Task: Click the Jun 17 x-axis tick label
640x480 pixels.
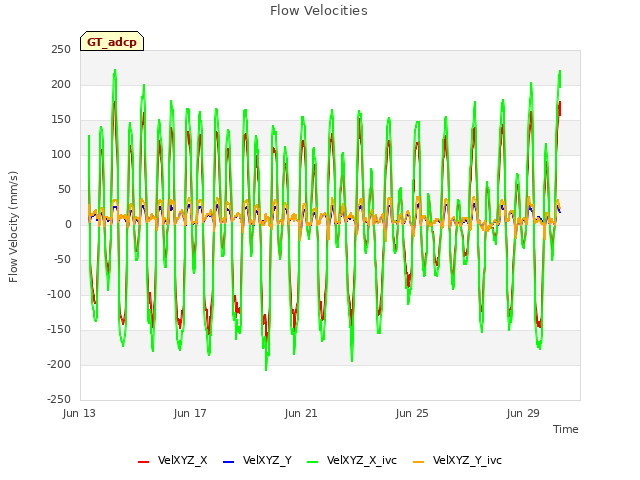Action: click(190, 413)
